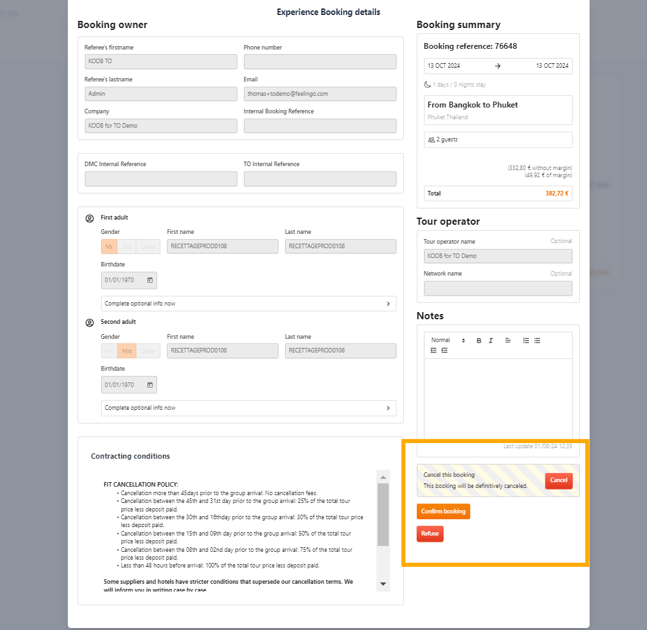Click the Refuse button
The width and height of the screenshot is (647, 630).
(x=430, y=534)
